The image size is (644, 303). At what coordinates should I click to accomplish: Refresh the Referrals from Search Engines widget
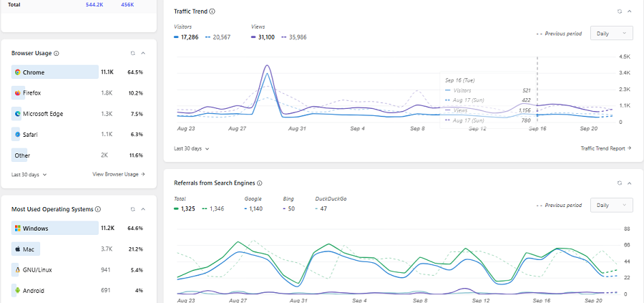point(619,183)
